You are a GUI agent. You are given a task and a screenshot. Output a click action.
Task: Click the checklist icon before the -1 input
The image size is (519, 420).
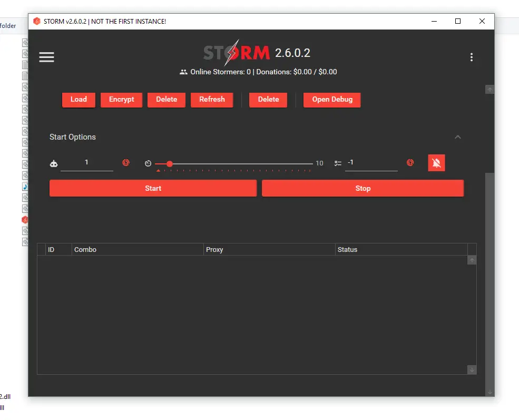point(338,163)
